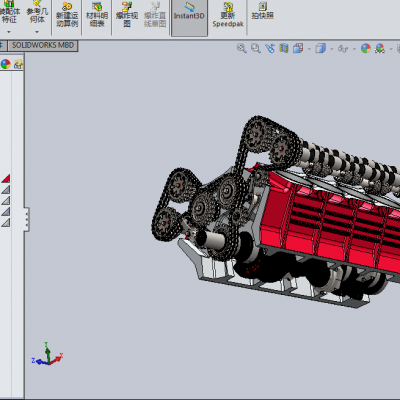The width and height of the screenshot is (400, 400).
Task: Expand the Reference Geometry (参考几何体) dropdown arrow
Action: [x=37, y=32]
